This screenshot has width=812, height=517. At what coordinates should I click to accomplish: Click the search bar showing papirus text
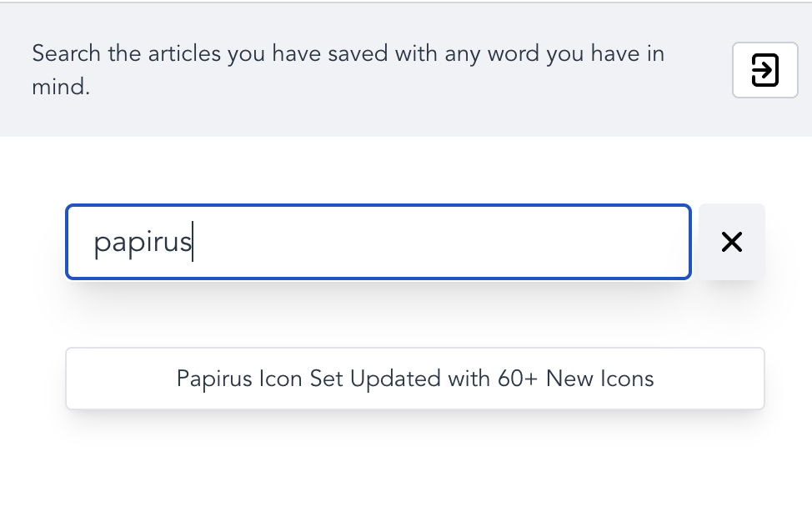tap(378, 242)
